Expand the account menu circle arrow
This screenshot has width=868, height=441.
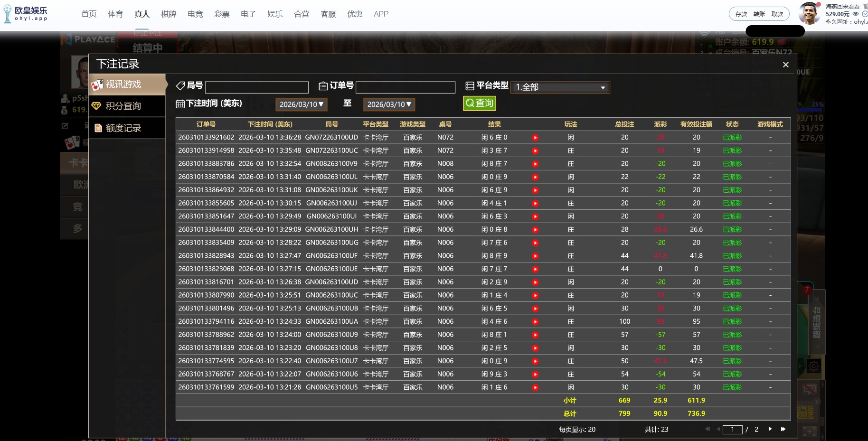pyautogui.click(x=865, y=14)
